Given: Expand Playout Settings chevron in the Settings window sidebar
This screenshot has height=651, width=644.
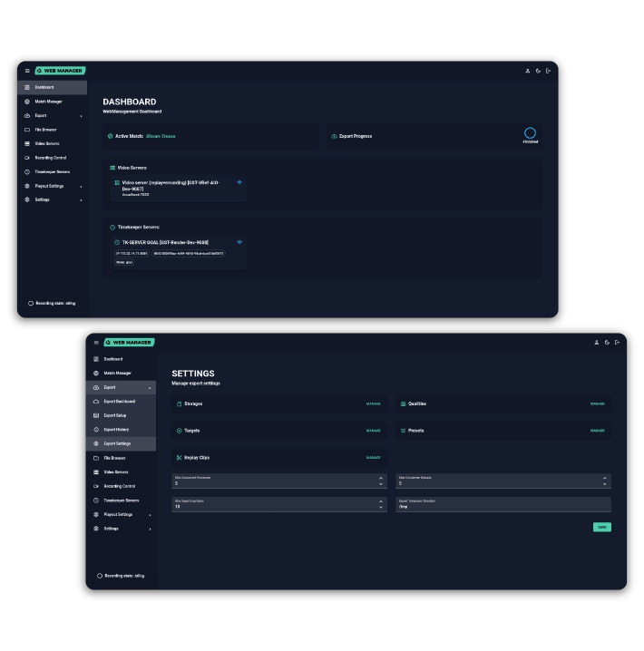Looking at the screenshot, I should pos(150,515).
